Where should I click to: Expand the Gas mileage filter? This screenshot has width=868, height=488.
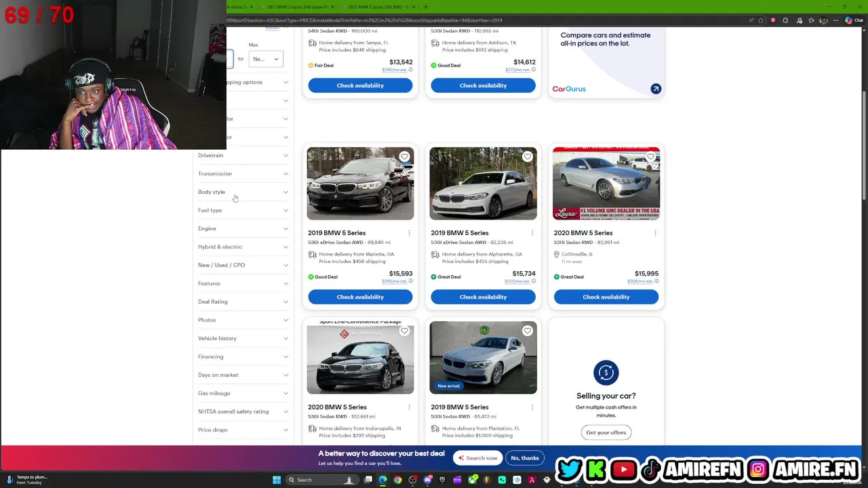pos(243,393)
